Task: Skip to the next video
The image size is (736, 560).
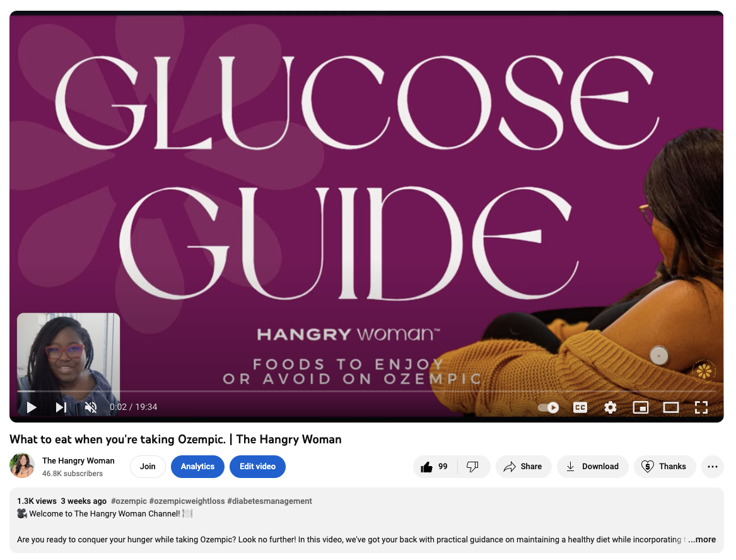Action: pos(61,407)
